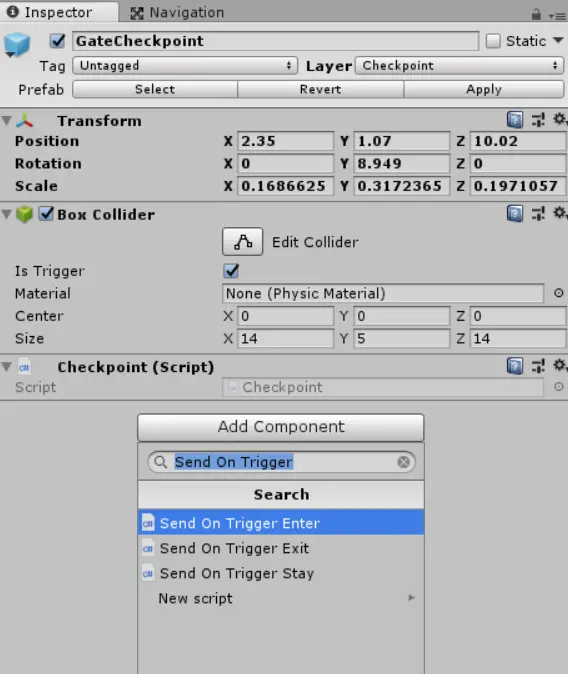
Task: Click the collider Size X field 14
Action: [286, 338]
